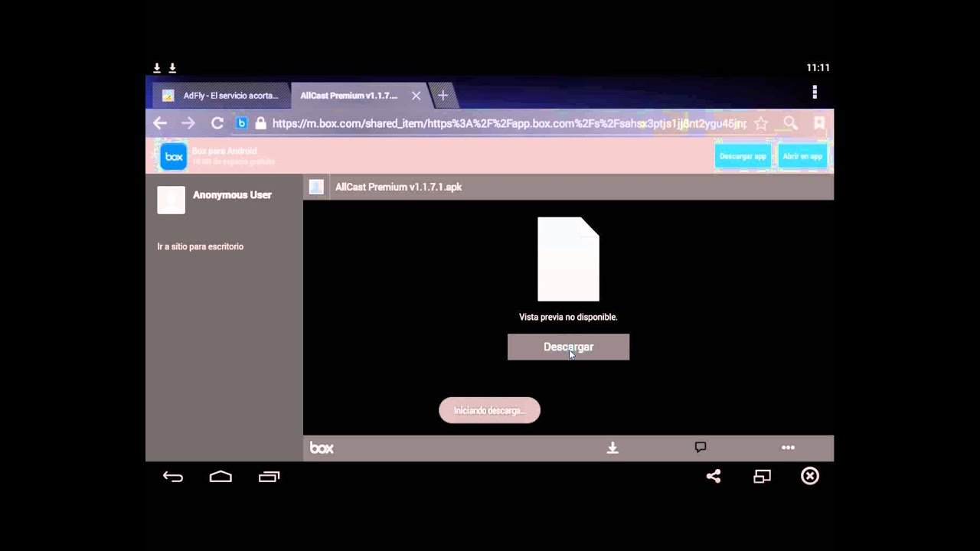Bookmark page with the star icon
Screen dimensions: 980x551
click(x=760, y=123)
